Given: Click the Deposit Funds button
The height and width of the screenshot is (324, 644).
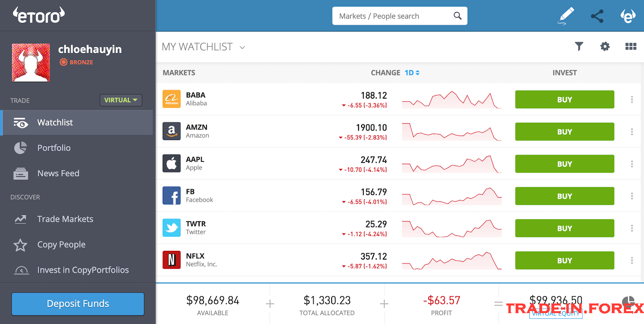Looking at the screenshot, I should (x=78, y=304).
